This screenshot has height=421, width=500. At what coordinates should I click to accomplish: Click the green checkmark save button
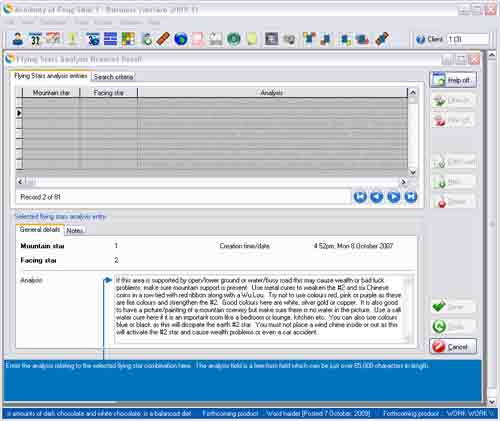(453, 307)
